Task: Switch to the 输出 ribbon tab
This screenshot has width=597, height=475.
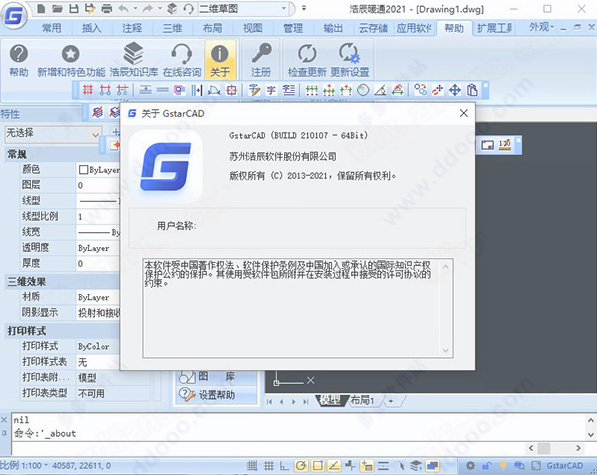Action: pyautogui.click(x=333, y=28)
